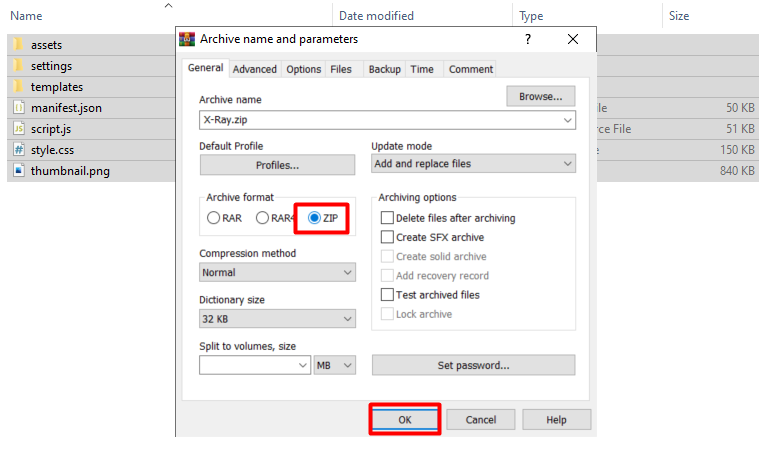The width and height of the screenshot is (761, 461).
Task: Click the assets folder icon
Action: 18,45
